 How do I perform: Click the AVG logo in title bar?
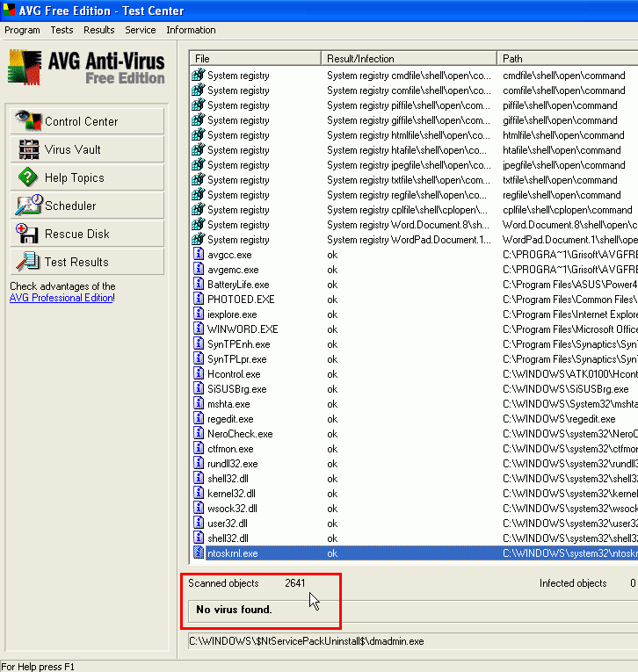pos(9,10)
